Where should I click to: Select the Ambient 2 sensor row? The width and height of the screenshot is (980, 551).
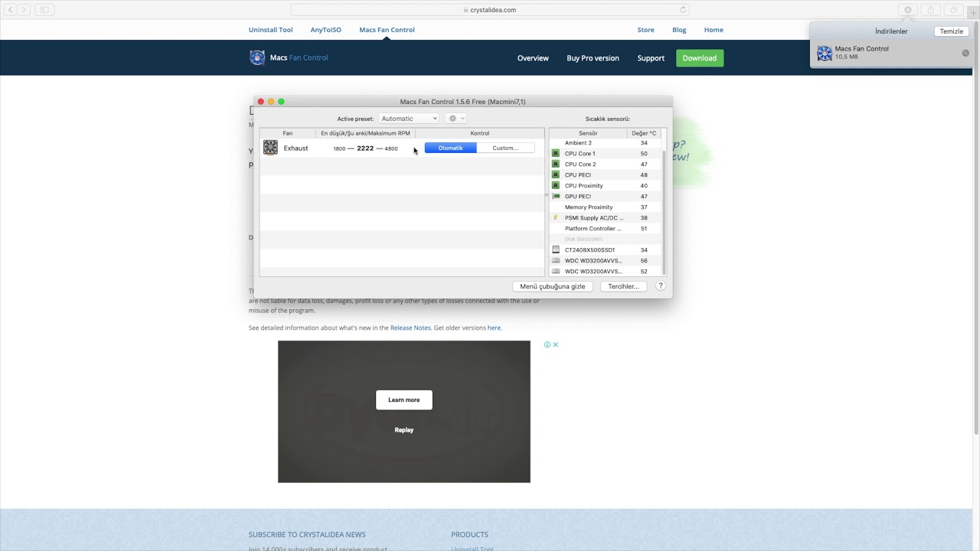pyautogui.click(x=606, y=143)
